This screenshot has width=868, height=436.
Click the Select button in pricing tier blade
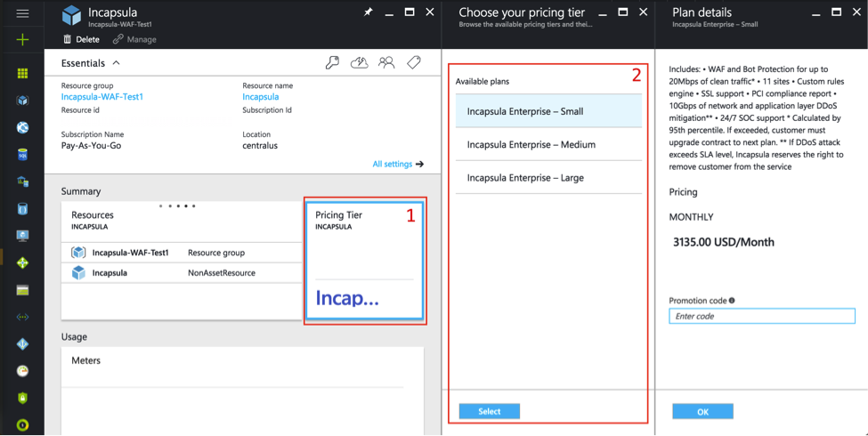click(x=490, y=411)
